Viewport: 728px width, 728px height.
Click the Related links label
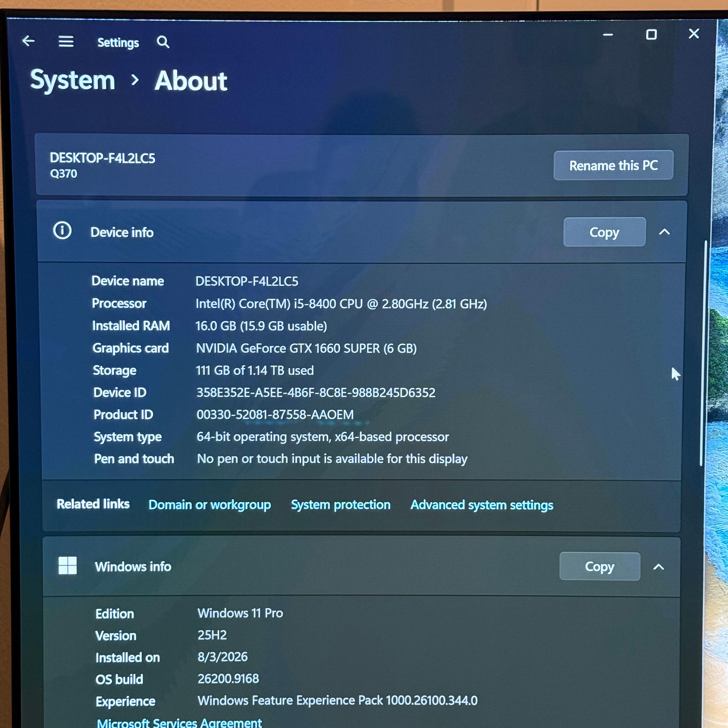[x=93, y=504]
